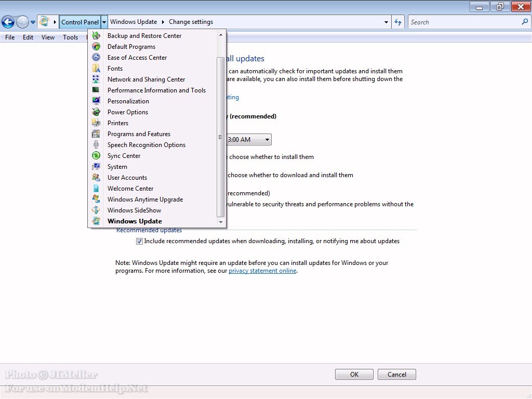The image size is (532, 399).
Task: Click the User Accounts icon
Action: (96, 177)
